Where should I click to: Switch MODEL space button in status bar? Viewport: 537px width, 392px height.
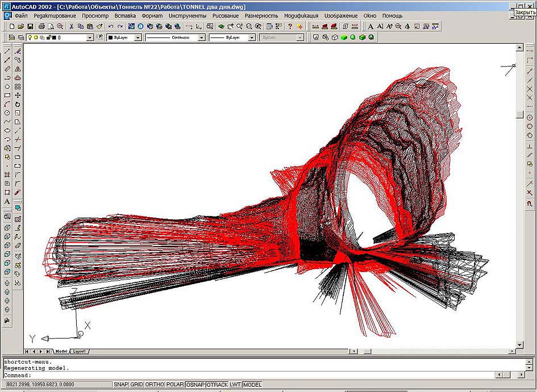click(x=252, y=385)
